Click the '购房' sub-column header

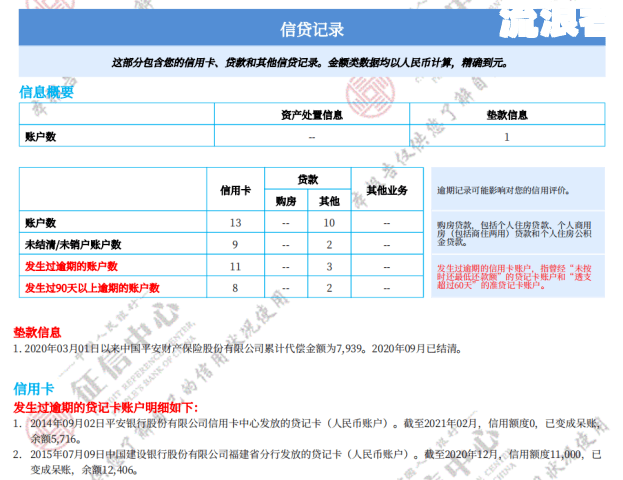click(286, 201)
